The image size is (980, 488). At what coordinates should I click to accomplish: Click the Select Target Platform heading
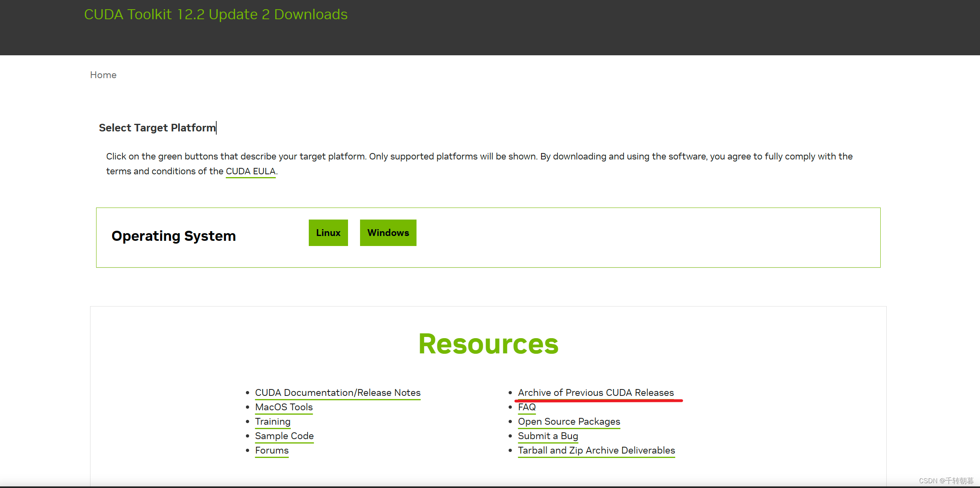tap(157, 128)
